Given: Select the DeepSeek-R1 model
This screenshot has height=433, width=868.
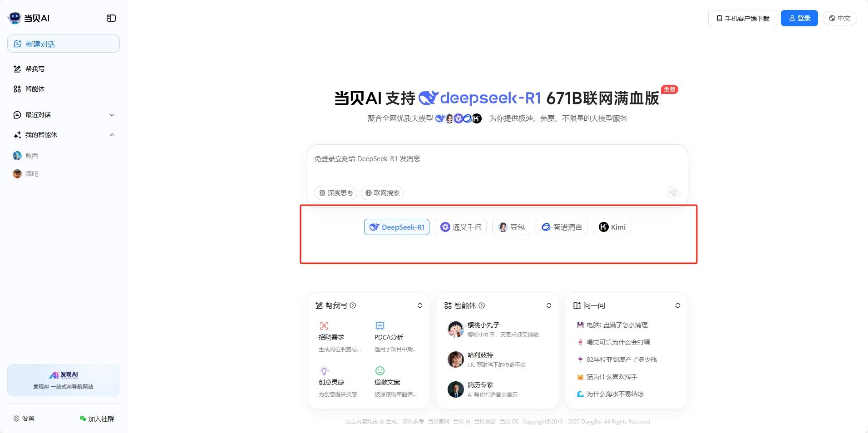Looking at the screenshot, I should [397, 227].
